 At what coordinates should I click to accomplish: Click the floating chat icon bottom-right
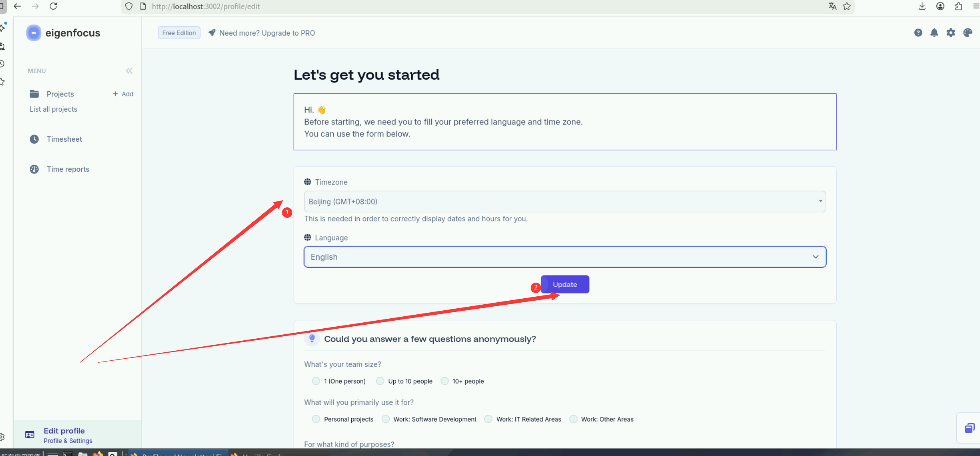pos(969,428)
